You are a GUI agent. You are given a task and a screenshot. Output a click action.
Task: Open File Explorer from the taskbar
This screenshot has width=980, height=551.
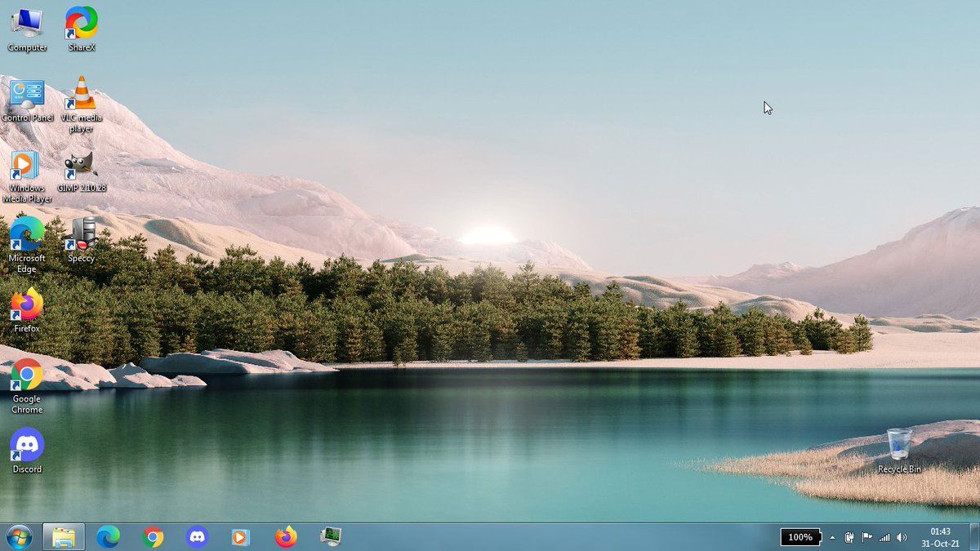[64, 536]
